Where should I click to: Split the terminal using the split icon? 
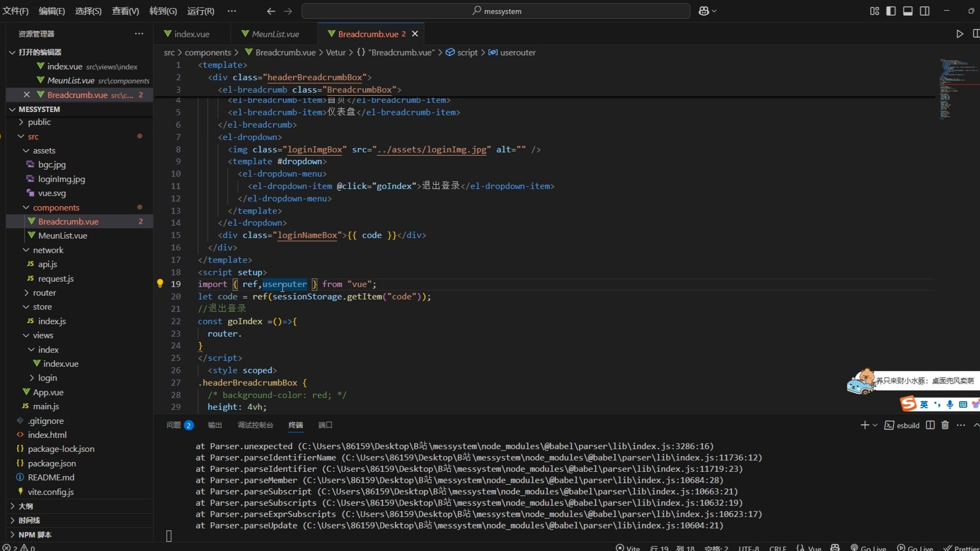pos(930,425)
